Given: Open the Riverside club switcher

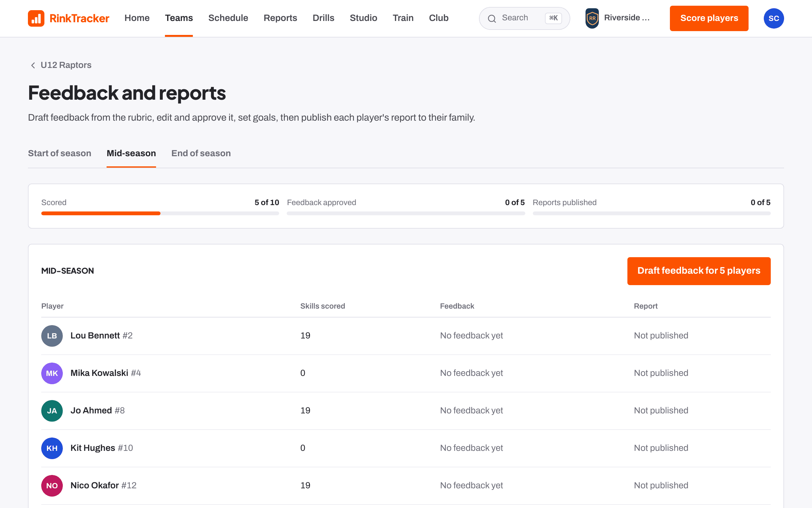Looking at the screenshot, I should [x=618, y=18].
